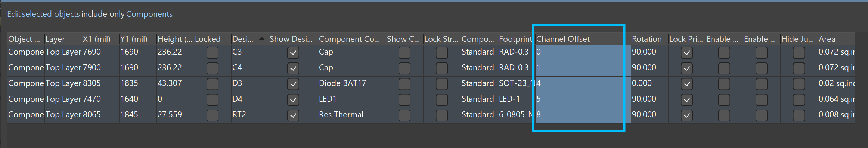Viewport: 868px width, 148px height.
Task: Select the Res Thermal comment cell
Action: 352,115
